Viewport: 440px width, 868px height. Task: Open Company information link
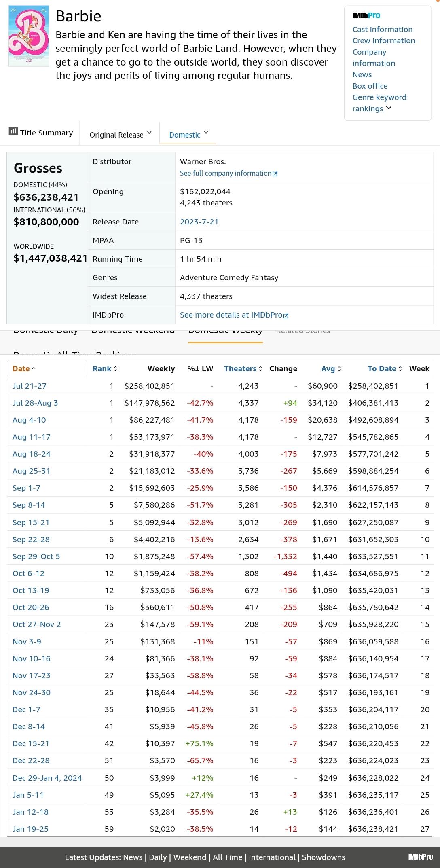tap(374, 57)
